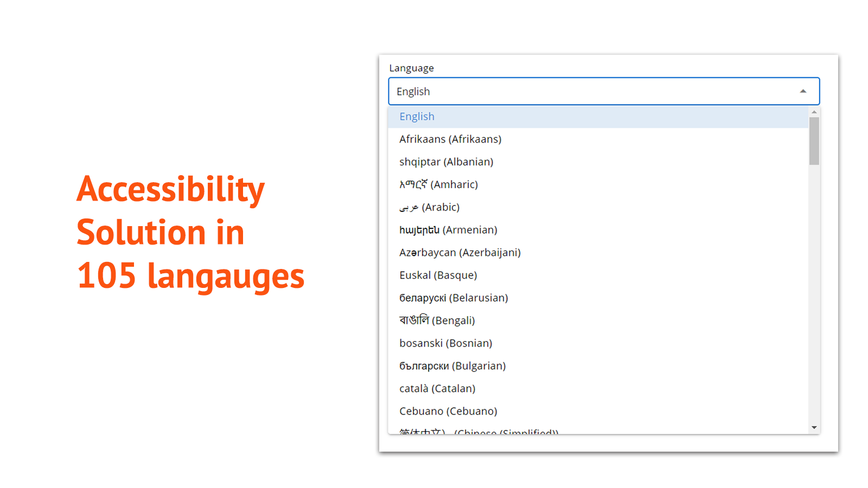Collapse the language dropdown via its chevron
Viewport: 868px width, 488px height.
point(803,91)
